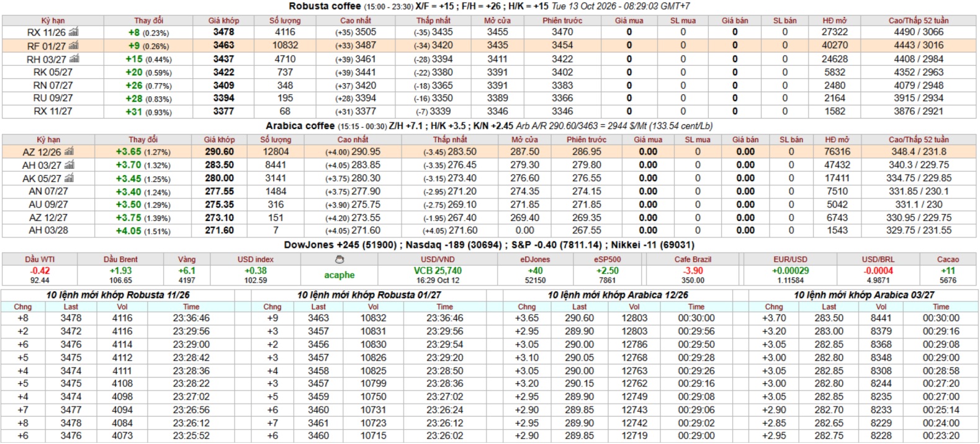This screenshot has width=980, height=444.
Task: Click the Nikkei -11 (69031) index text
Action: [x=653, y=245]
